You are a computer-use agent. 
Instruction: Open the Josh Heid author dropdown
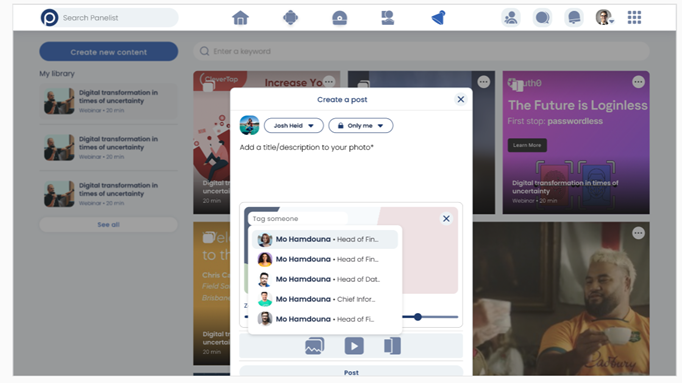(294, 126)
